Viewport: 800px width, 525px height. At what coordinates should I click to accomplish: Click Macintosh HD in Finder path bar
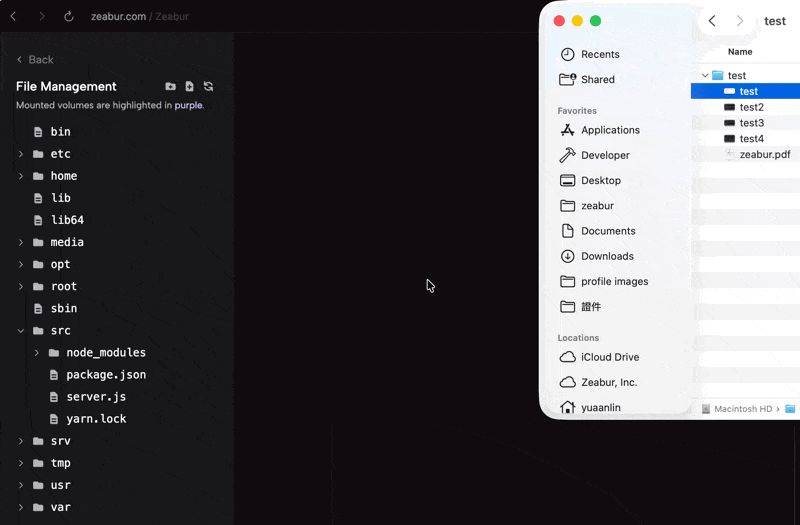click(743, 409)
